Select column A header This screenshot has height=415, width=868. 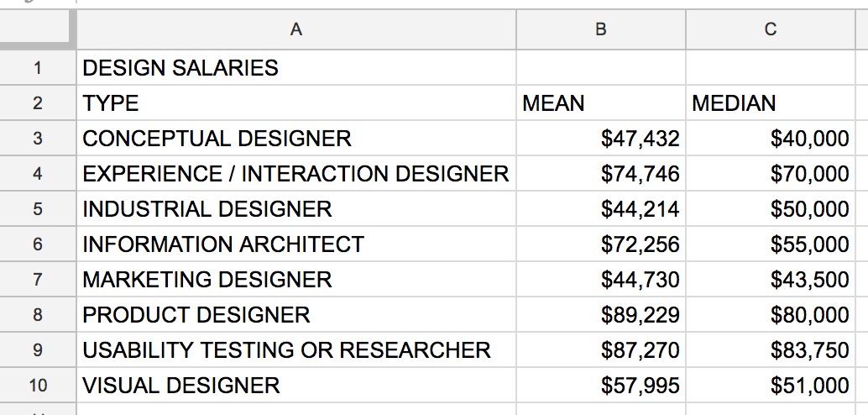click(296, 29)
